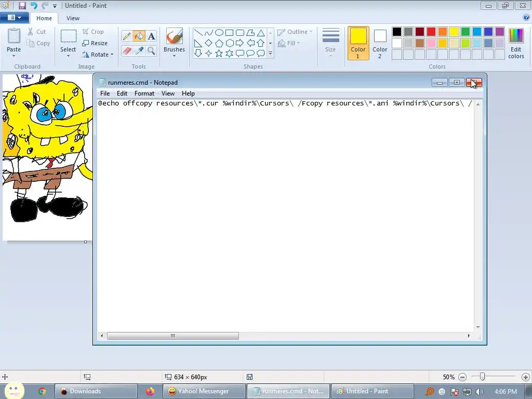Open Notepad Help menu
The height and width of the screenshot is (399, 532).
click(188, 94)
